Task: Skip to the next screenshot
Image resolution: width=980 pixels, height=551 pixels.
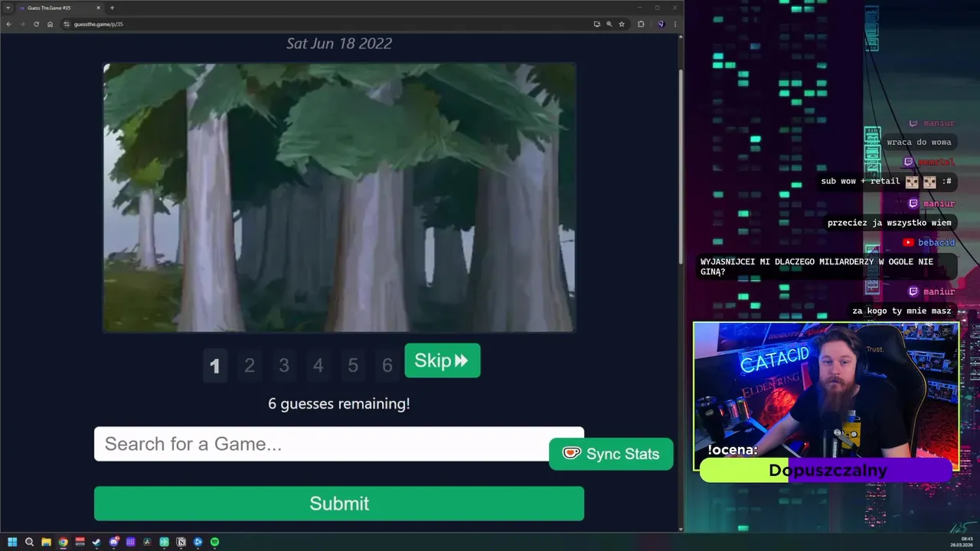Action: pyautogui.click(x=443, y=360)
